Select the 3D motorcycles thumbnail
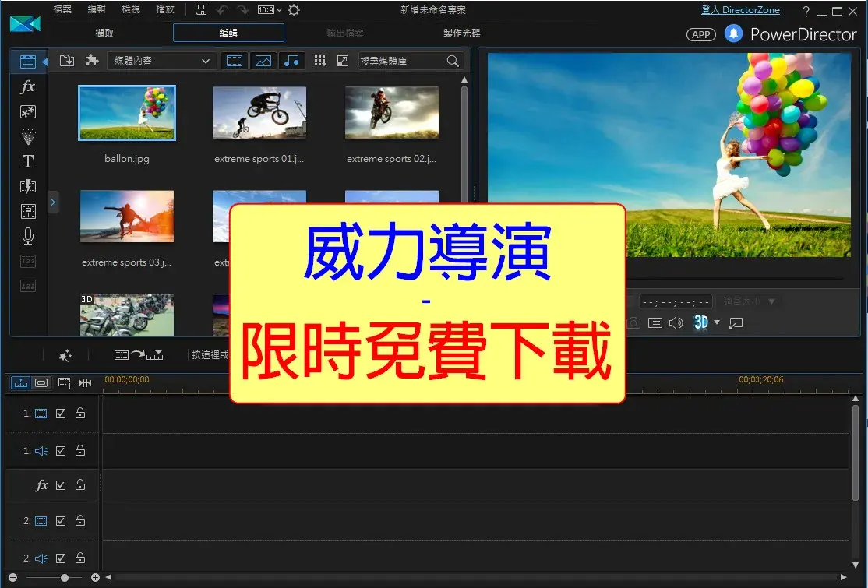Viewport: 868px width, 588px height. (127, 315)
